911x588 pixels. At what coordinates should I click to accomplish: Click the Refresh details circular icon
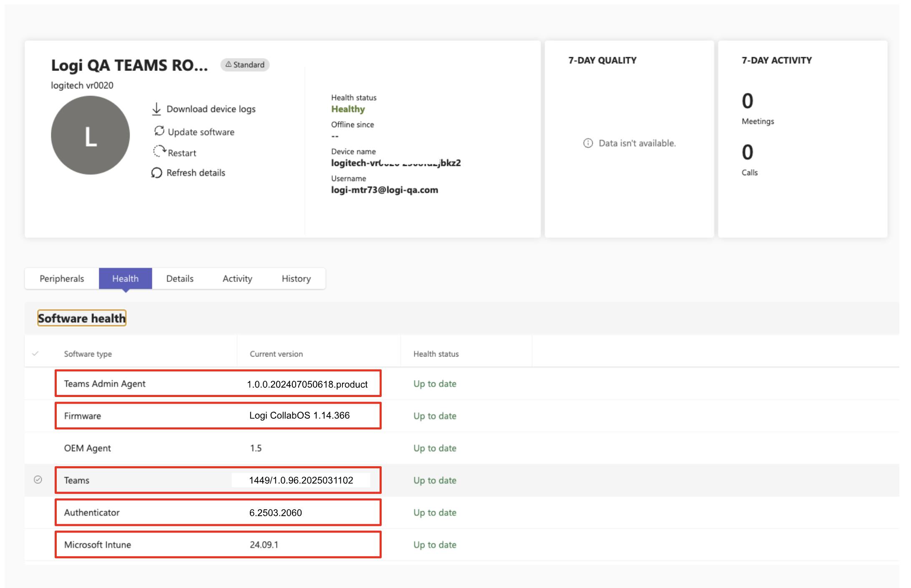(156, 173)
